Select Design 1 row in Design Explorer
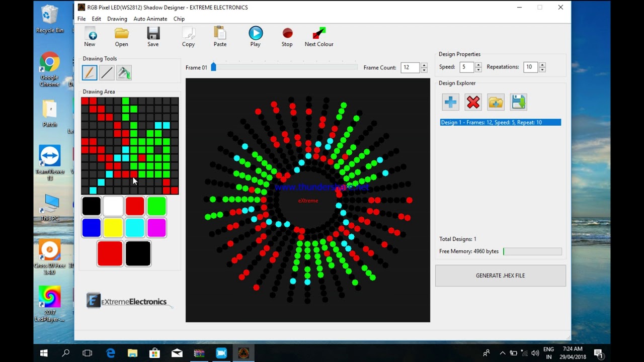 point(501,122)
